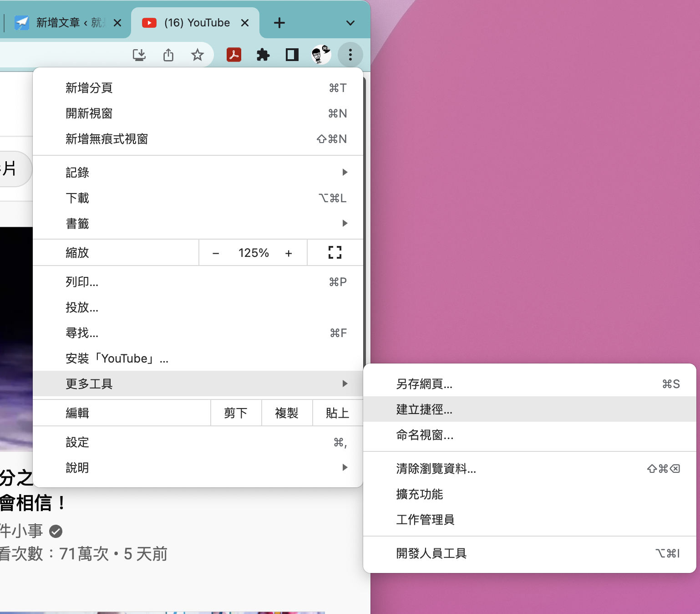Open 擴充功能 from submenu

(530, 494)
